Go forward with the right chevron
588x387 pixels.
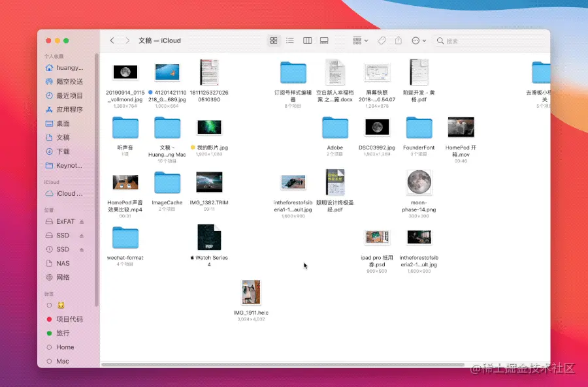127,40
